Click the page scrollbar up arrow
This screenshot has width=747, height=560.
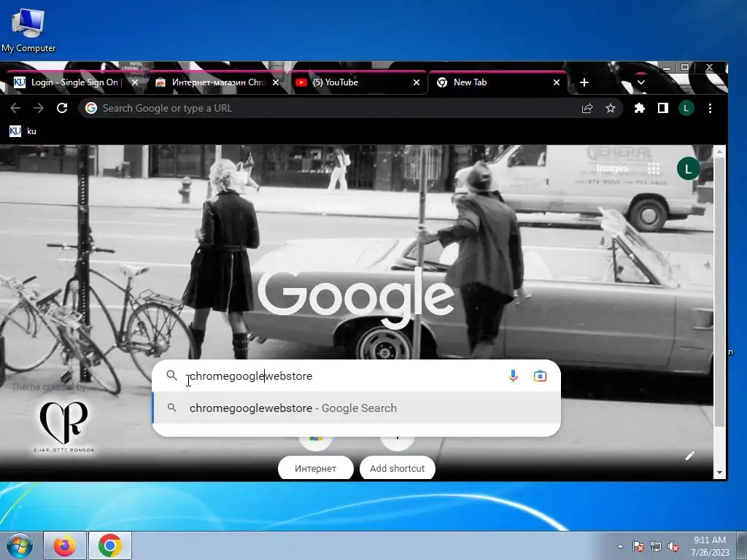719,152
